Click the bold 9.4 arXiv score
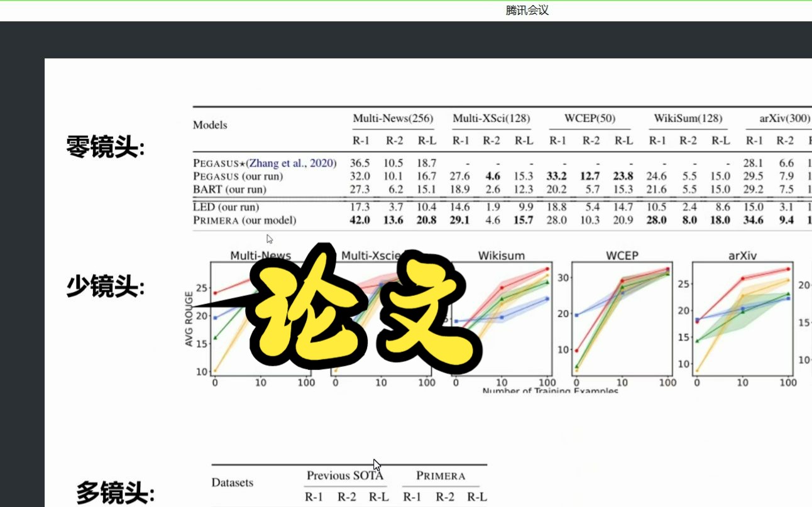This screenshot has height=507, width=812. point(786,220)
